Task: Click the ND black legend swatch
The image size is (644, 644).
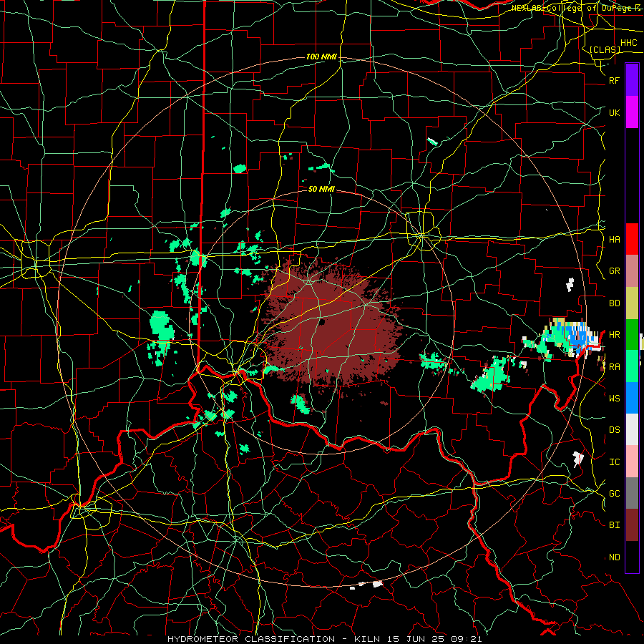Action: 632,557
